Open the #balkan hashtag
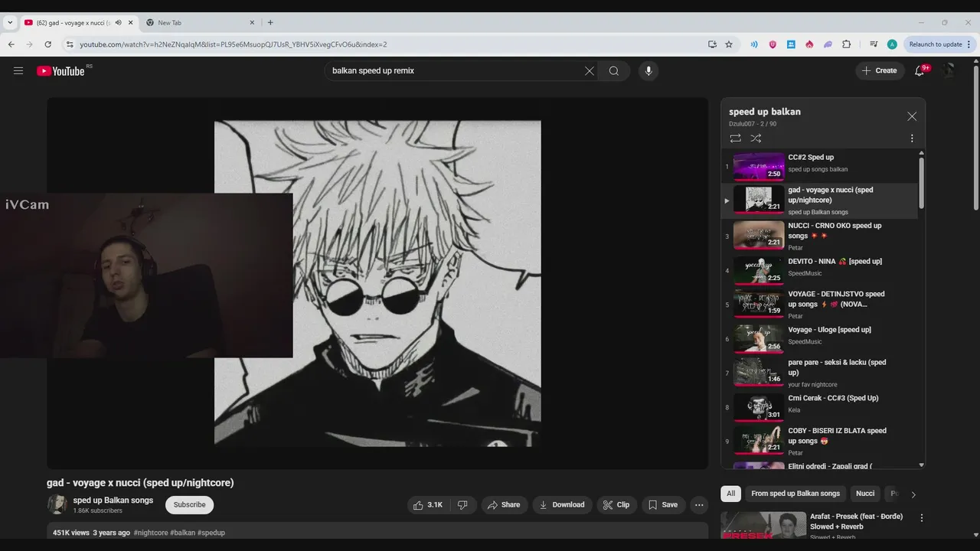Screen dimensions: 980x551 click(x=183, y=533)
